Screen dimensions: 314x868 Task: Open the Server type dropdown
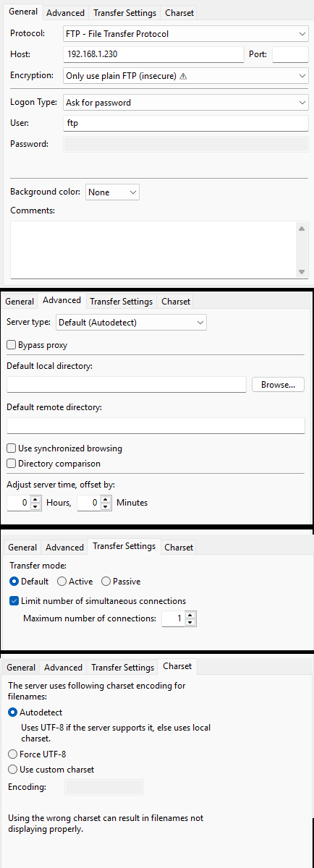(x=131, y=322)
